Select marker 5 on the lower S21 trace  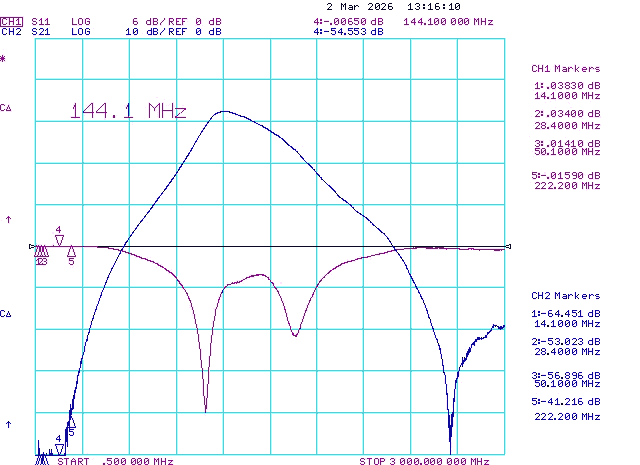point(71,426)
